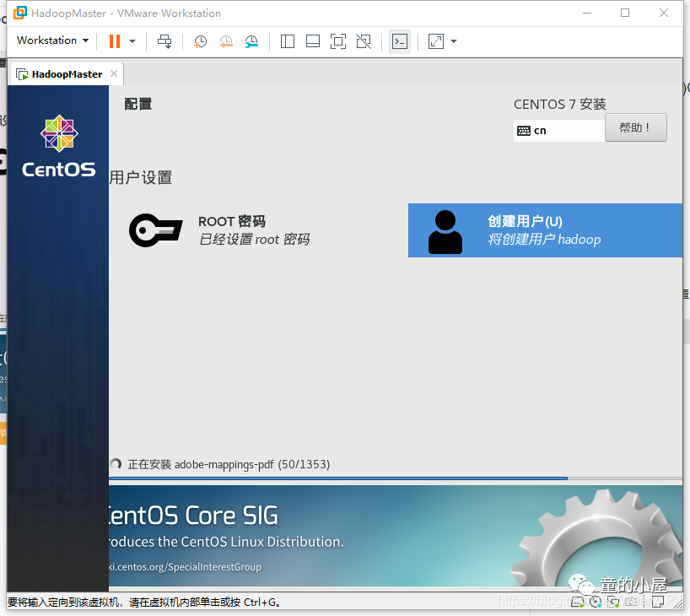
Task: Open the power options dropdown next to pause
Action: (132, 41)
